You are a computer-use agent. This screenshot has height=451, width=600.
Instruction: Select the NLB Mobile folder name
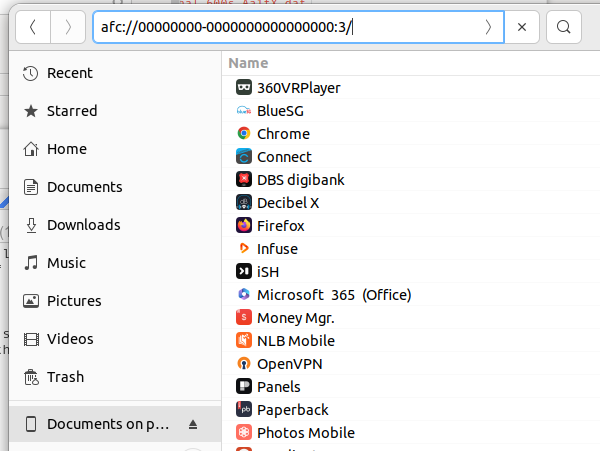(296, 341)
